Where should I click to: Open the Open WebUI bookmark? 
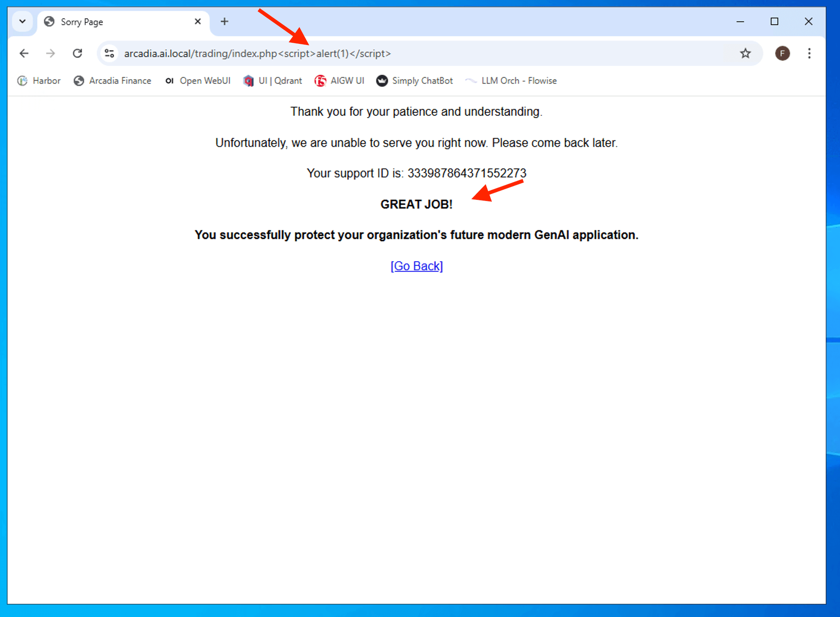(198, 81)
